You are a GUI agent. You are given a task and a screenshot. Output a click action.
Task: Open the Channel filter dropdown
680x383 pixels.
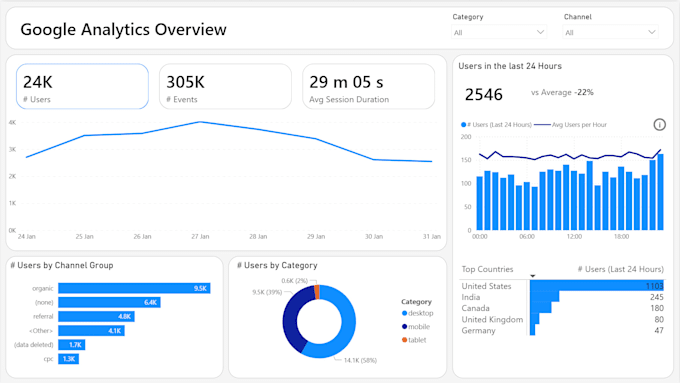point(610,32)
